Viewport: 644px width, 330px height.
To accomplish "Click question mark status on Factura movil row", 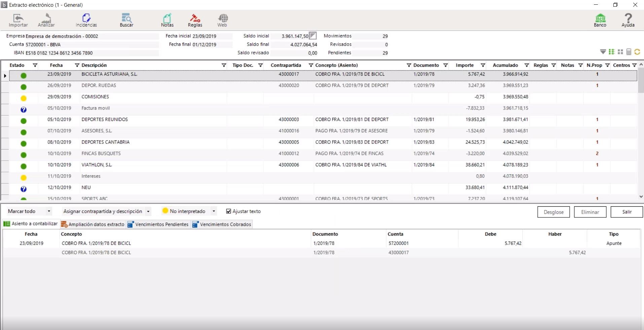I will pos(24,110).
